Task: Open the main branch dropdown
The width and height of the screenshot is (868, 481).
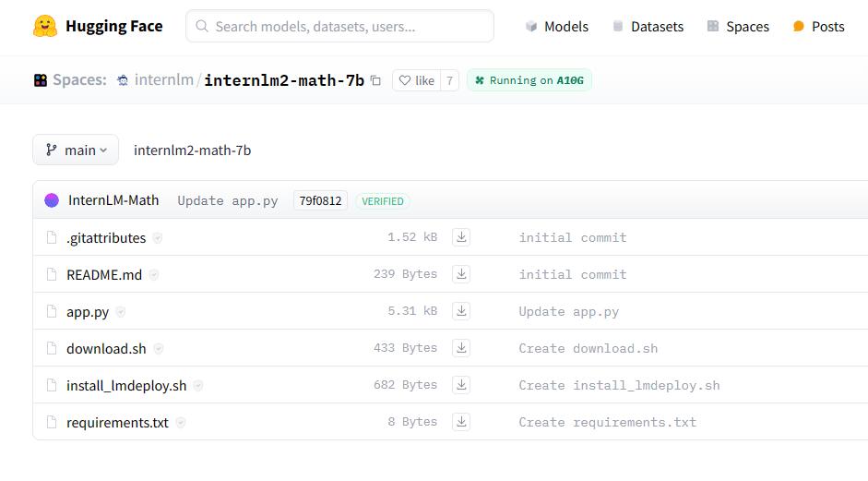Action: pos(76,150)
